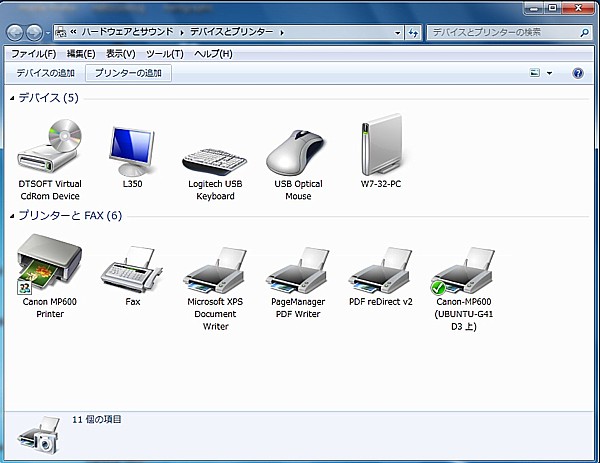This screenshot has width=600, height=463.
Task: Click the 11 個の項目 status text
Action: [96, 420]
